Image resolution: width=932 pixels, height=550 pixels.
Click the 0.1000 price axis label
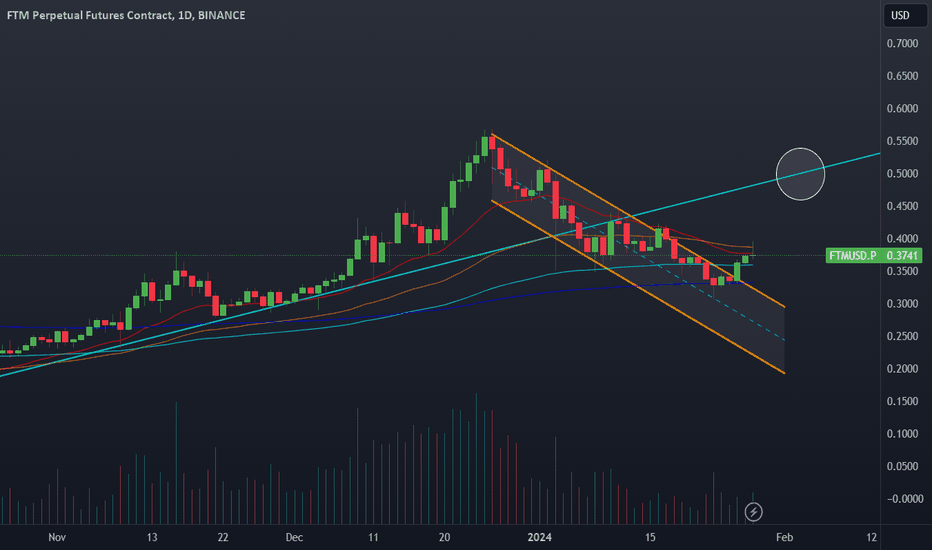(902, 434)
